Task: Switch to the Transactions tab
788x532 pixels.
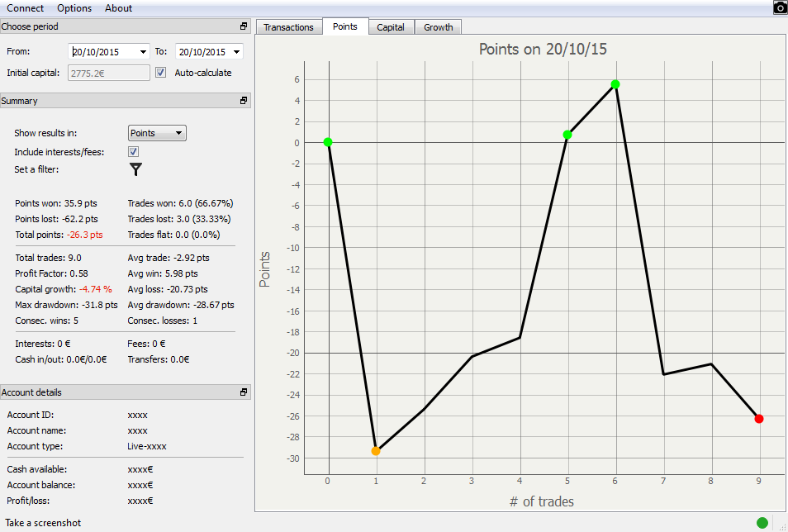Action: click(x=288, y=27)
